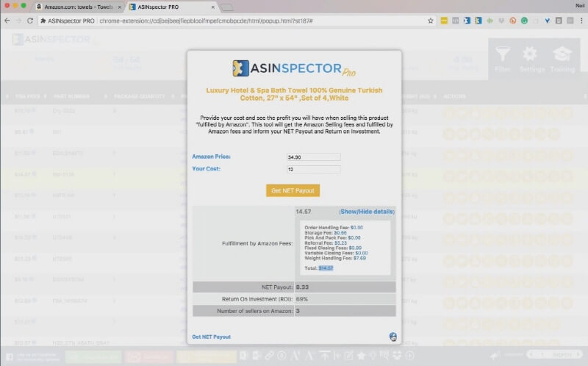The image size is (588, 366).
Task: Switch to the Amazon.com towels tab
Action: pos(78,7)
